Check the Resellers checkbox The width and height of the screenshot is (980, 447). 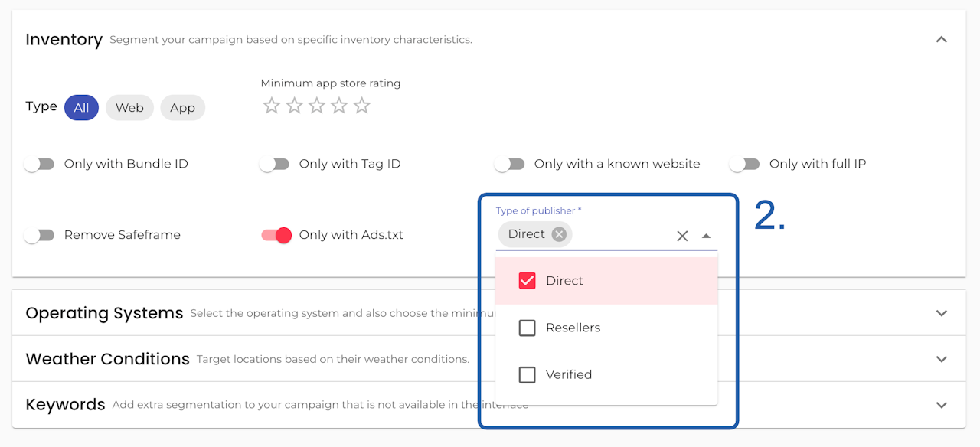pos(527,328)
